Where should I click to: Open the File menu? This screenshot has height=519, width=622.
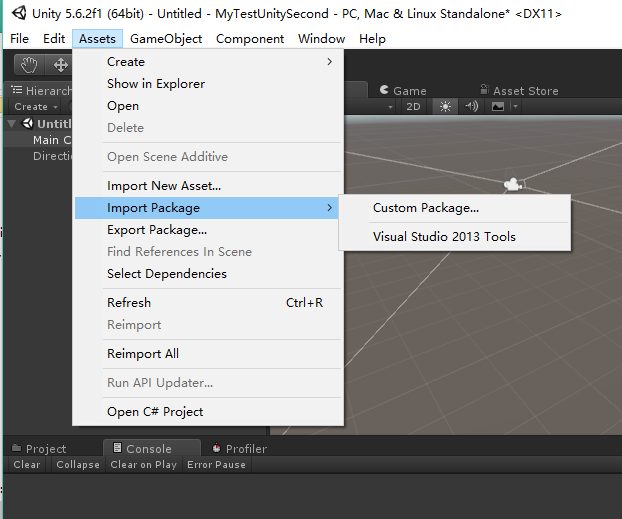point(19,39)
